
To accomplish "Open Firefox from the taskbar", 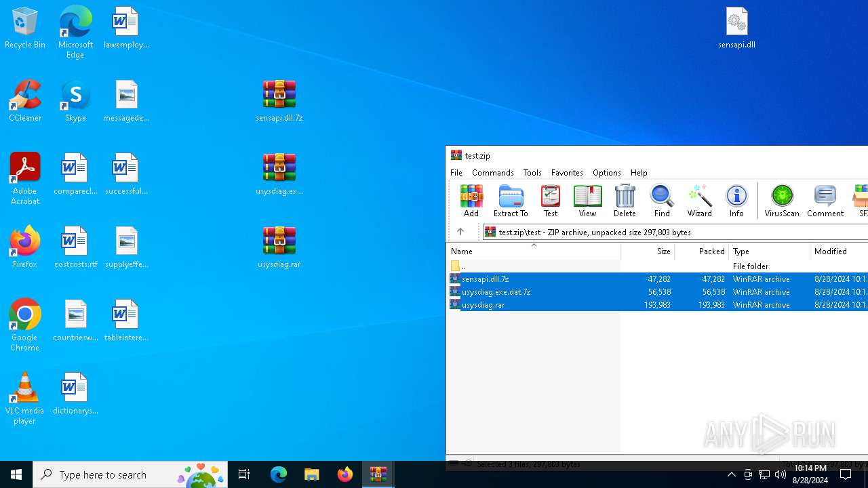I will [345, 474].
